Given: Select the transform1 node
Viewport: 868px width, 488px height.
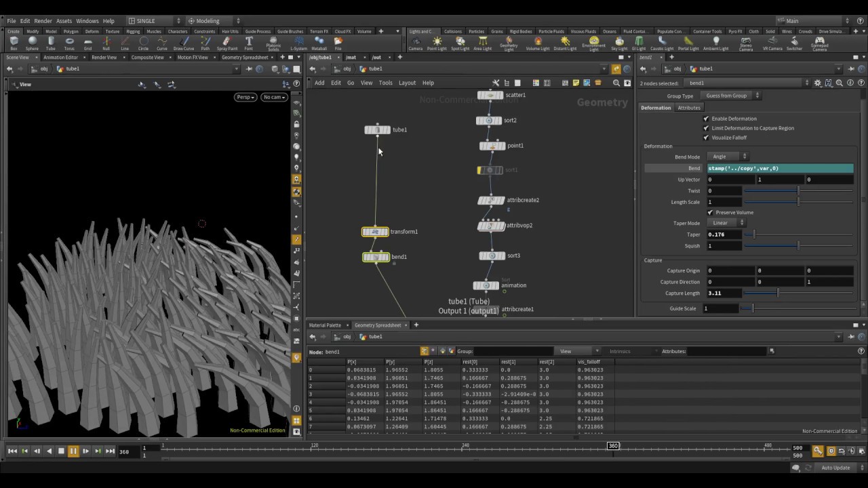Looking at the screenshot, I should pos(375,232).
